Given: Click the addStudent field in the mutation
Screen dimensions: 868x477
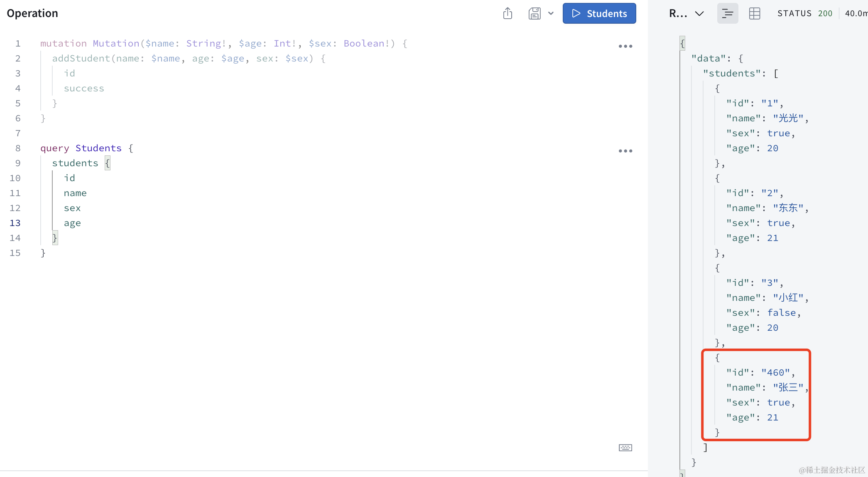Looking at the screenshot, I should click(x=81, y=59).
